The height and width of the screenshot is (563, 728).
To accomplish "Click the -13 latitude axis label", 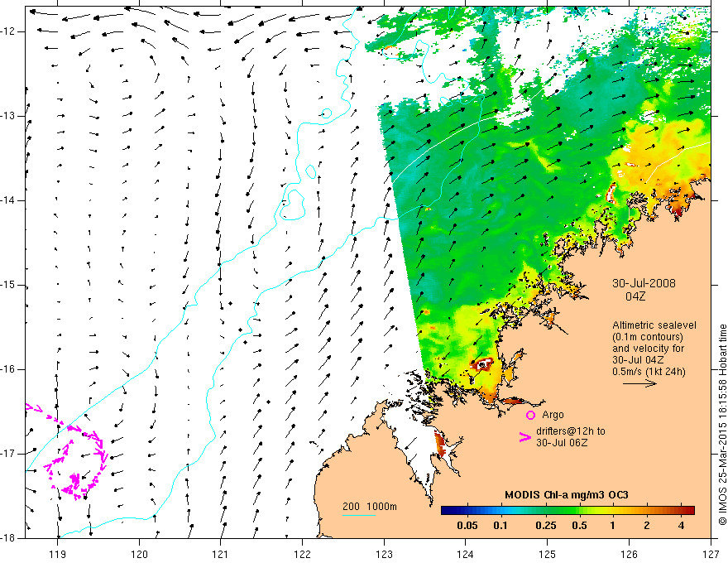I will pos(8,116).
